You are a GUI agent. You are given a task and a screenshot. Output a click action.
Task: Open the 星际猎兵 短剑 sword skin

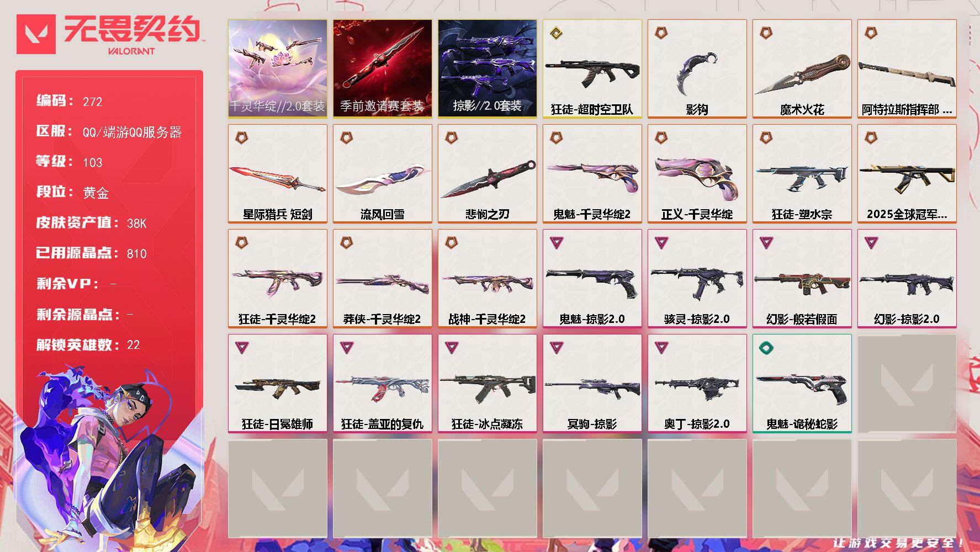click(x=277, y=173)
